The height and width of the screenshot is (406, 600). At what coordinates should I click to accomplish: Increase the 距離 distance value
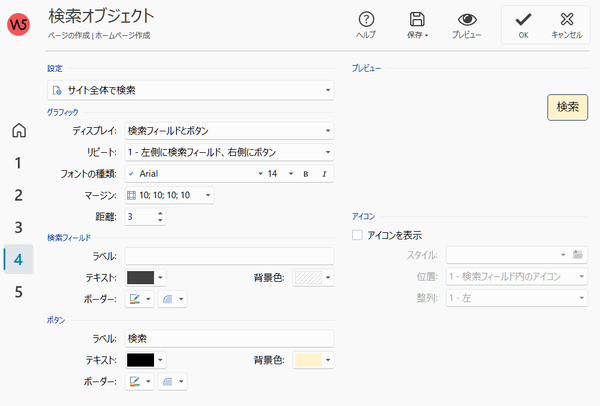(x=160, y=213)
